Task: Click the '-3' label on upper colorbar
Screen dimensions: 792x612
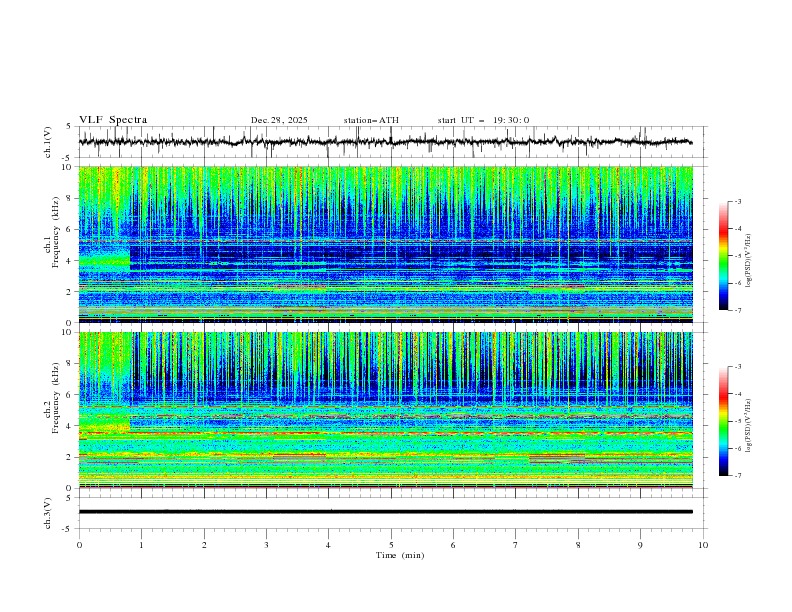Action: point(737,201)
